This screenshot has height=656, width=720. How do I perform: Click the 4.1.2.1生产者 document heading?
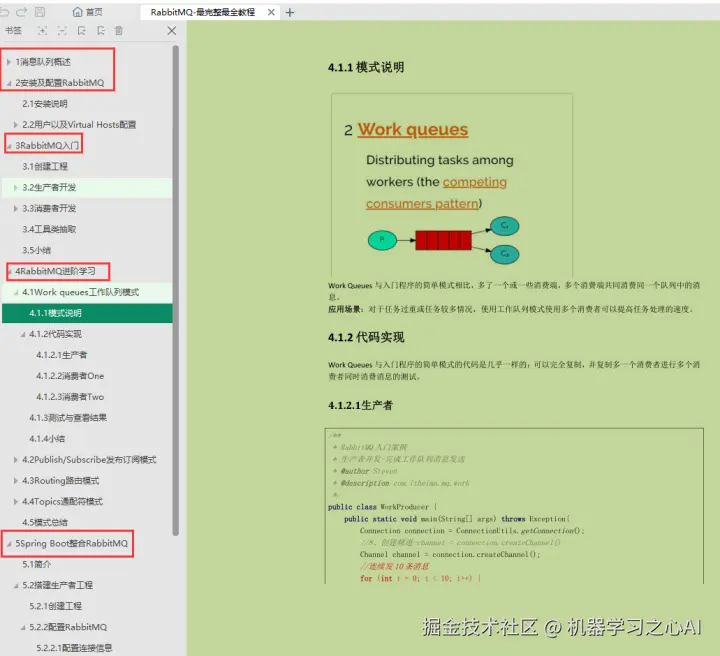coord(360,405)
